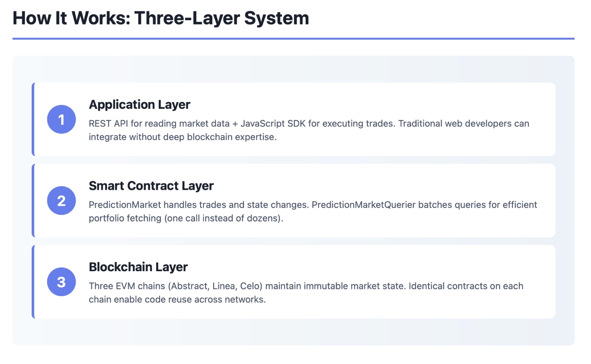This screenshot has width=591, height=364.
Task: Click the blue accent bar on Application Layer card
Action: tap(33, 119)
